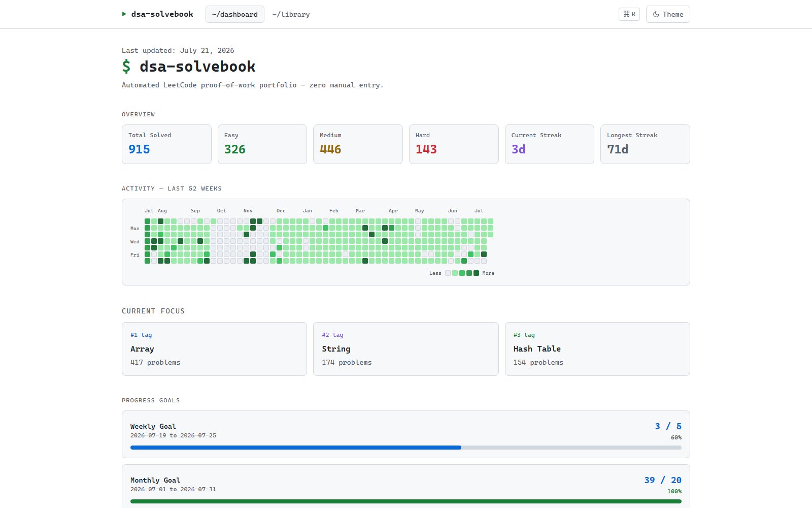Click the Hard 143 stat card

click(454, 144)
